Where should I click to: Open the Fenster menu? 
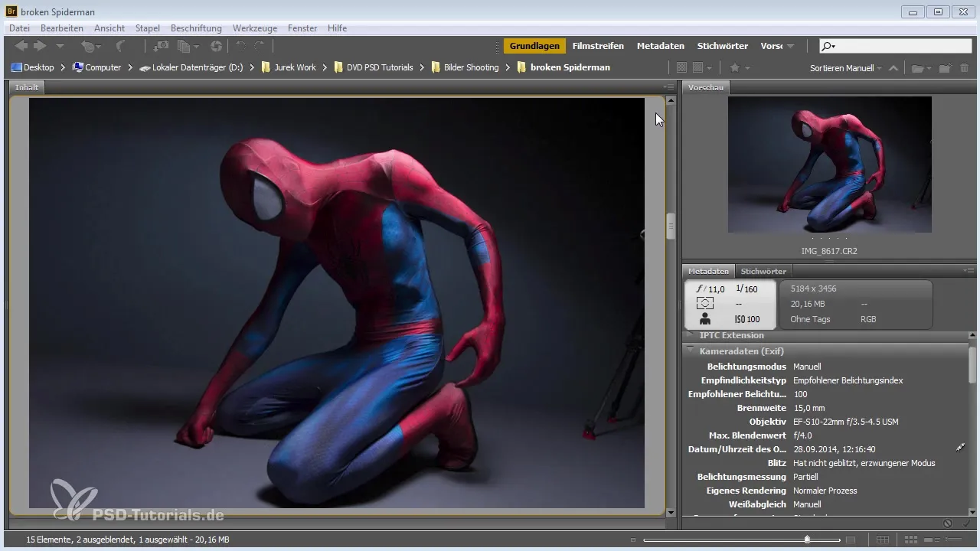point(302,28)
